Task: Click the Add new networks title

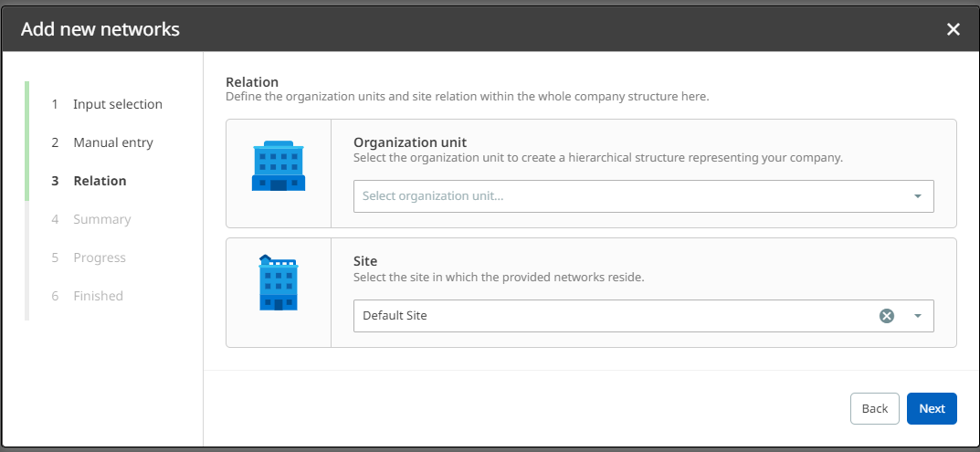Action: [100, 29]
